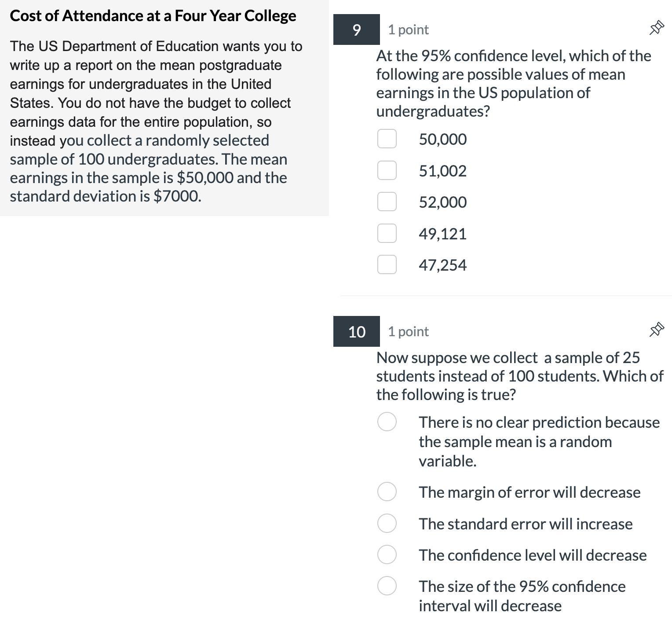Select 'The standard error will increase'
The width and height of the screenshot is (672, 624).
pos(386,524)
